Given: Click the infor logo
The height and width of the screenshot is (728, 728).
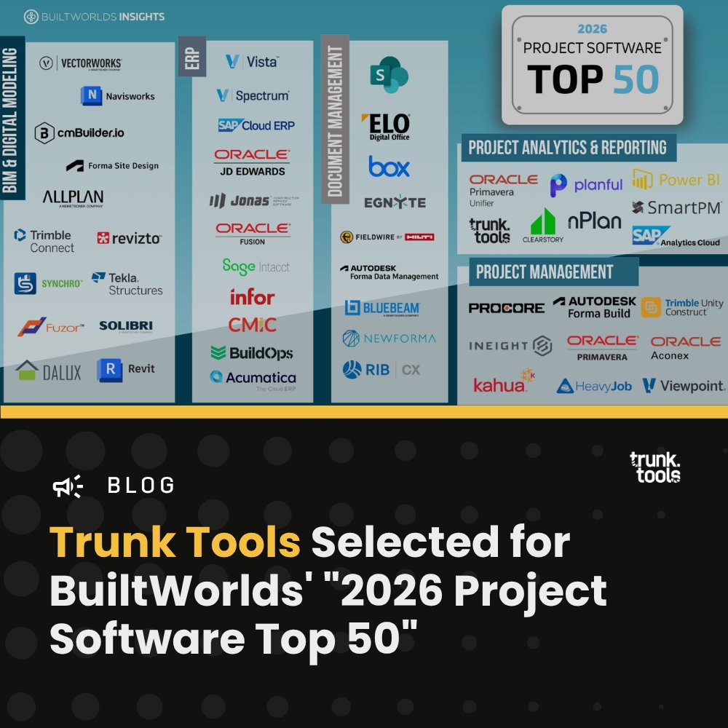Looking at the screenshot, I should (252, 297).
